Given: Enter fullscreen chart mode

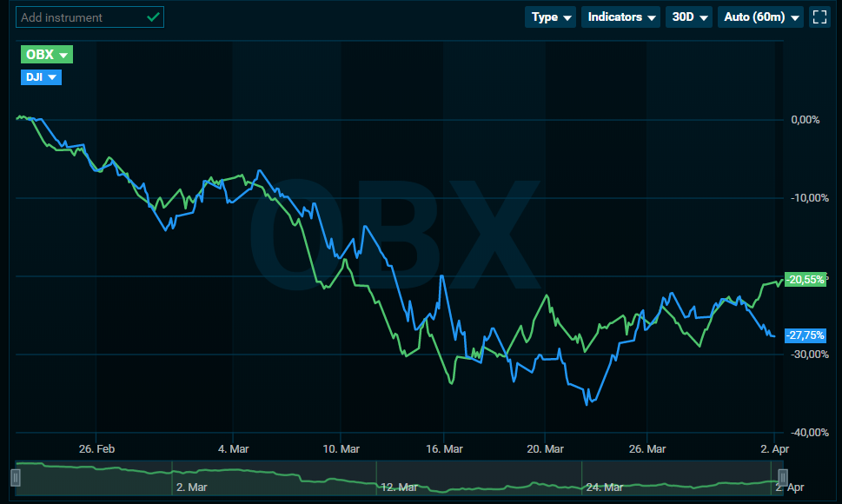Looking at the screenshot, I should coord(820,17).
